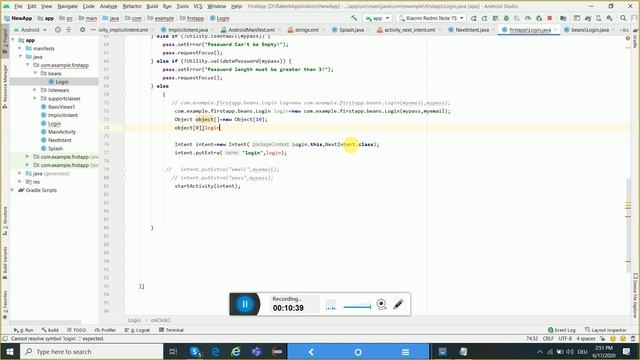Screen dimensions: 640x360
Task: Click the back arrow on taskbar overlay
Action: click(x=311, y=352)
